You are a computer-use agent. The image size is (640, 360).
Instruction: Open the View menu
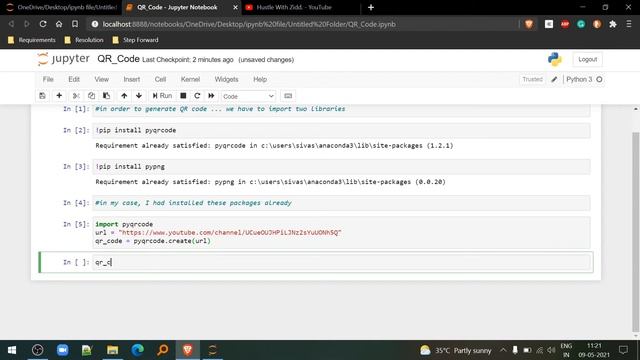pyautogui.click(x=102, y=79)
